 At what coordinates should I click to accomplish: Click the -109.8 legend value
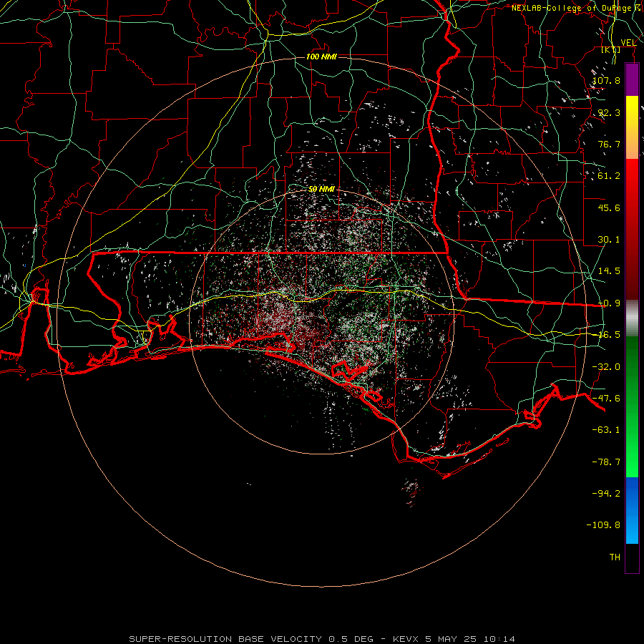(603, 525)
